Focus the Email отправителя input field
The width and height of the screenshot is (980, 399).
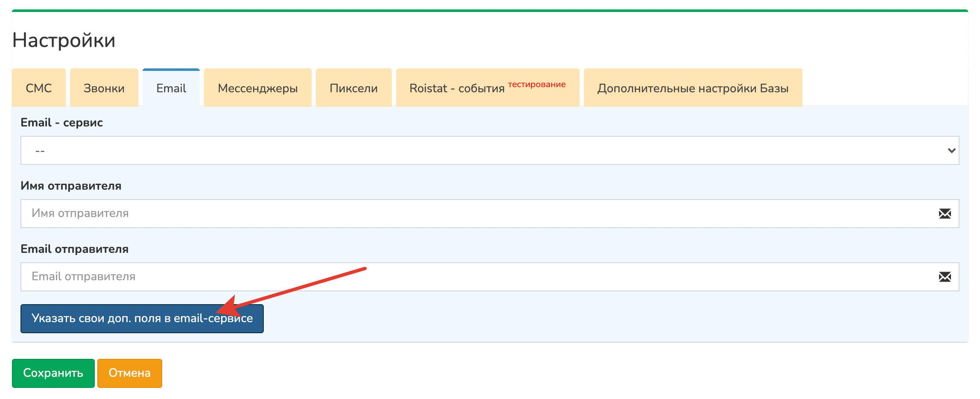(490, 277)
